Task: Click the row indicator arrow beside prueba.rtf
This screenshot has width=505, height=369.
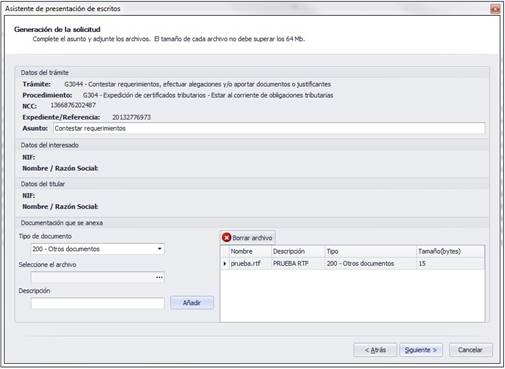Action: coord(225,264)
